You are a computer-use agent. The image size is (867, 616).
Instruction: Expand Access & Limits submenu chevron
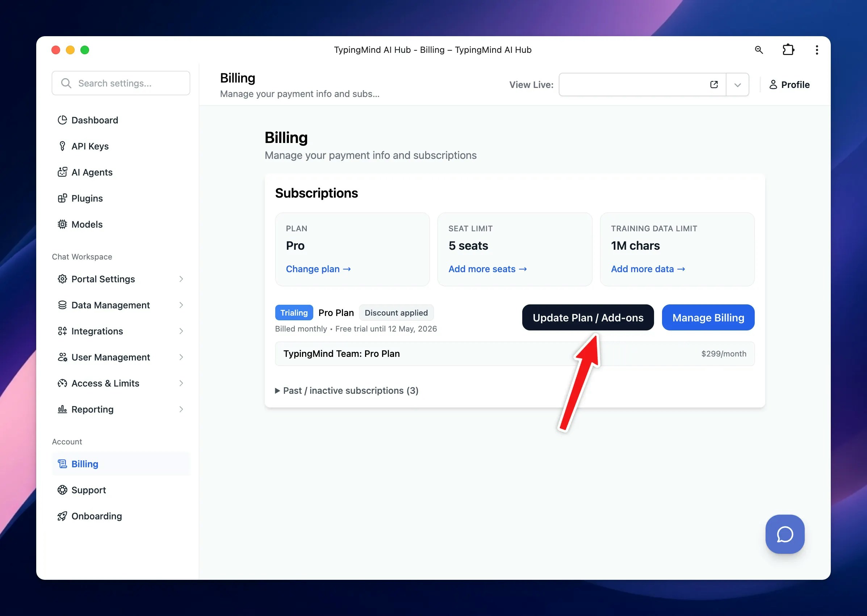pyautogui.click(x=181, y=384)
